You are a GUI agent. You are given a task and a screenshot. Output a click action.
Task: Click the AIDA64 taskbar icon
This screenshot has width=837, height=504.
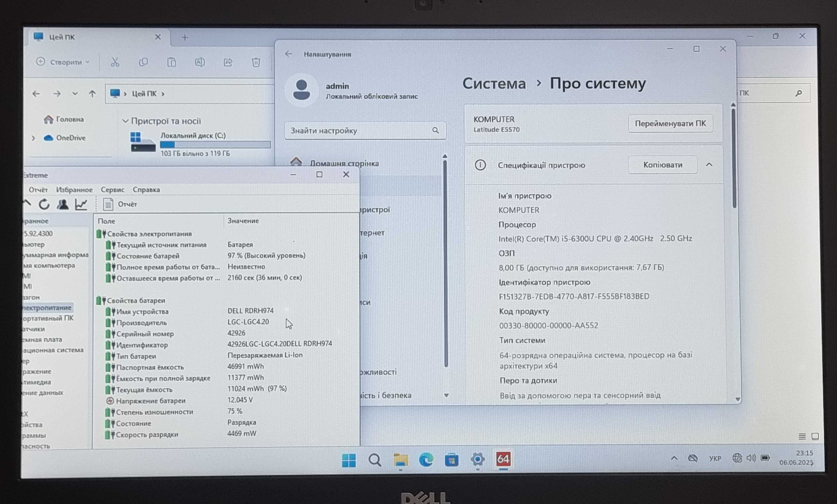(x=503, y=459)
